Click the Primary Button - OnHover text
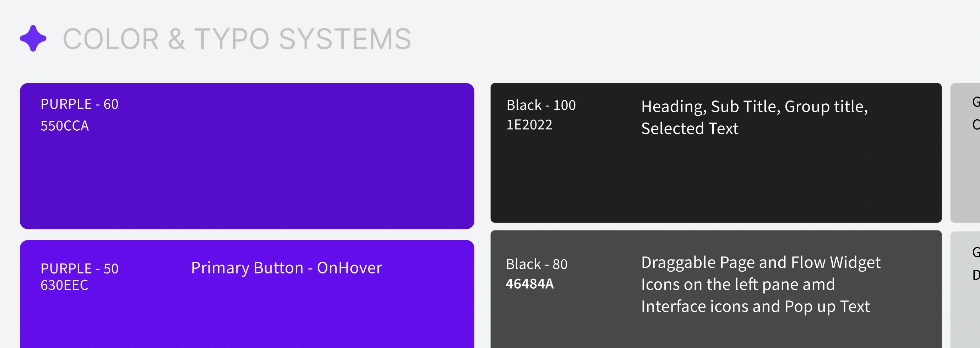Screen dimensions: 980x348 [287, 268]
